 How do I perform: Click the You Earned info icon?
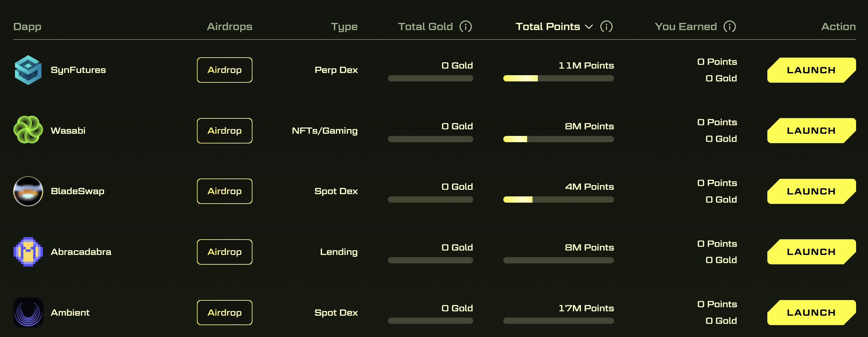729,26
